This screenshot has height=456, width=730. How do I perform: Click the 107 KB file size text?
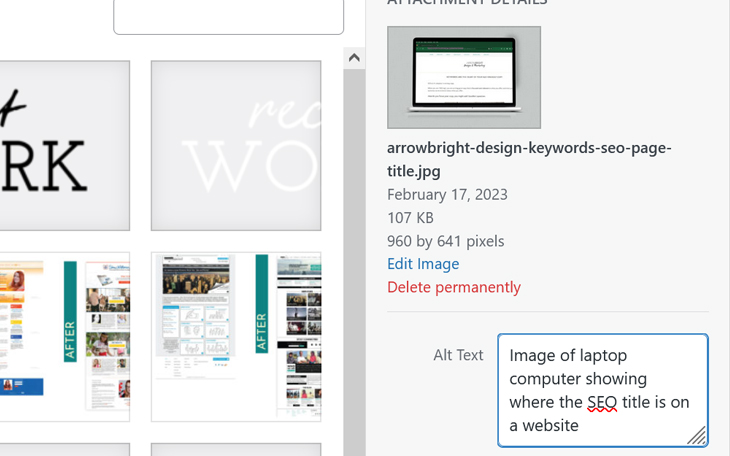410,217
